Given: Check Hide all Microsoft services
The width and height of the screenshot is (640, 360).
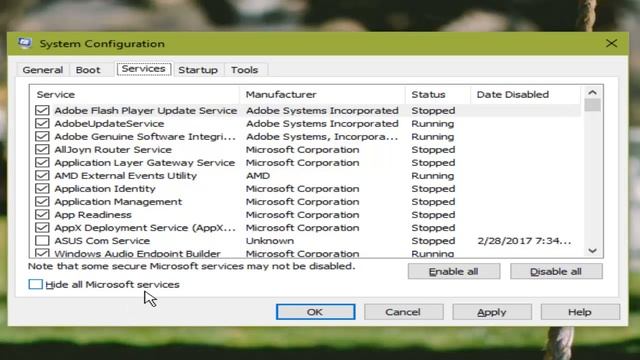Looking at the screenshot, I should click(x=36, y=284).
